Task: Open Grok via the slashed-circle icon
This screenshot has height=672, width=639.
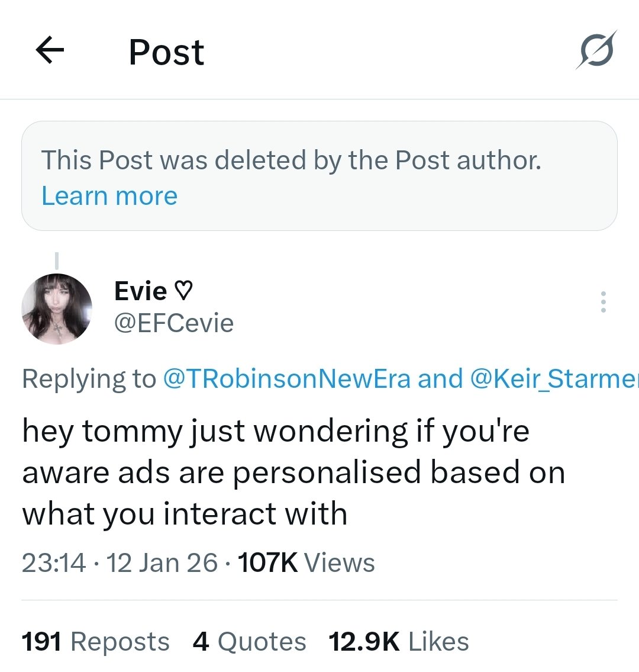Action: coord(596,50)
